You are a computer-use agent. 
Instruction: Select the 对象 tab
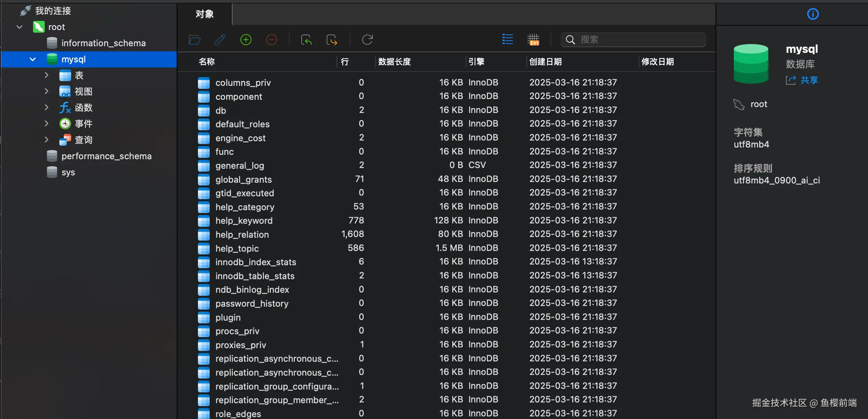(x=205, y=14)
